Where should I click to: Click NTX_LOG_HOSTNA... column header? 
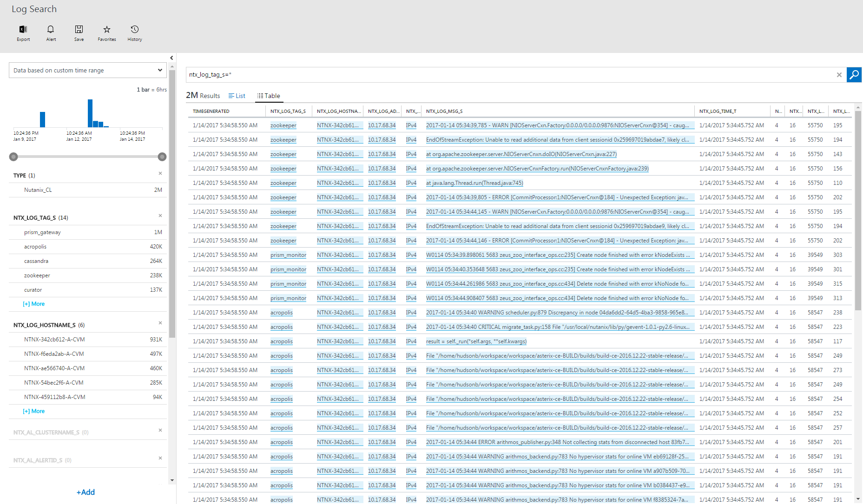tap(339, 111)
